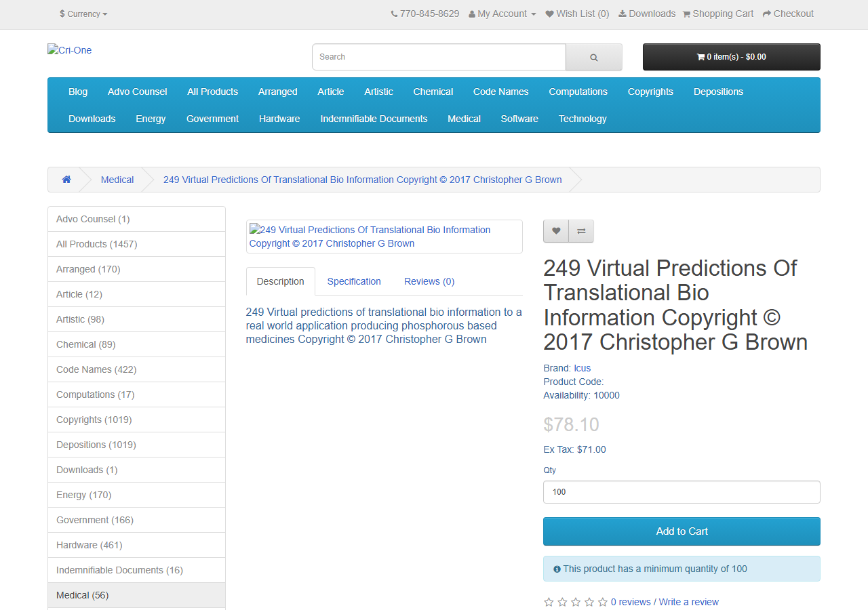The image size is (868, 610).
Task: Click the home icon in breadcrumb
Action: (66, 180)
